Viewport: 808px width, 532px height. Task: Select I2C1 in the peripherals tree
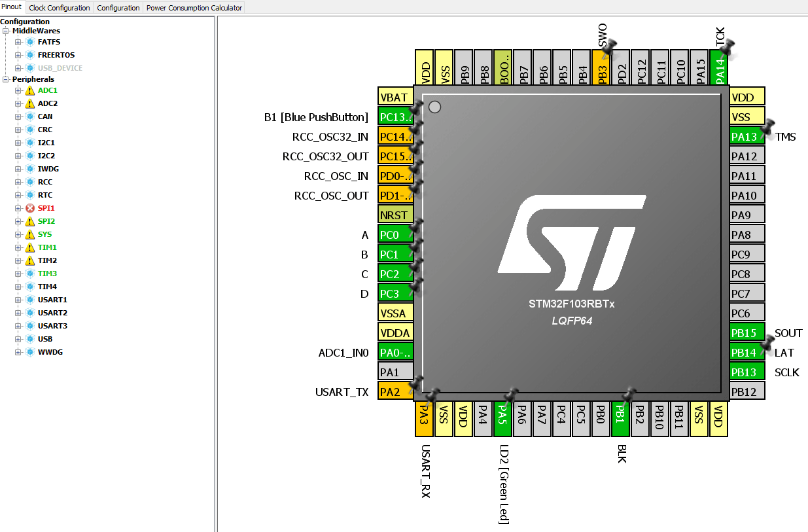[x=46, y=143]
